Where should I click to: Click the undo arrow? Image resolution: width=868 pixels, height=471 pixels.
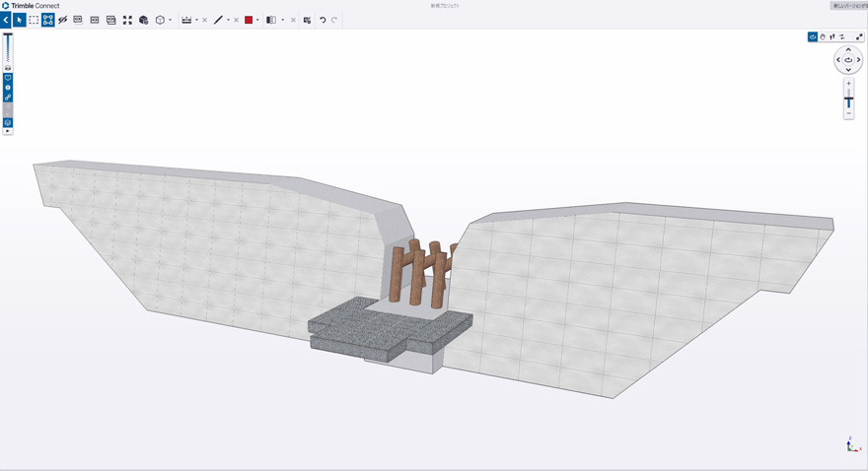(x=323, y=20)
